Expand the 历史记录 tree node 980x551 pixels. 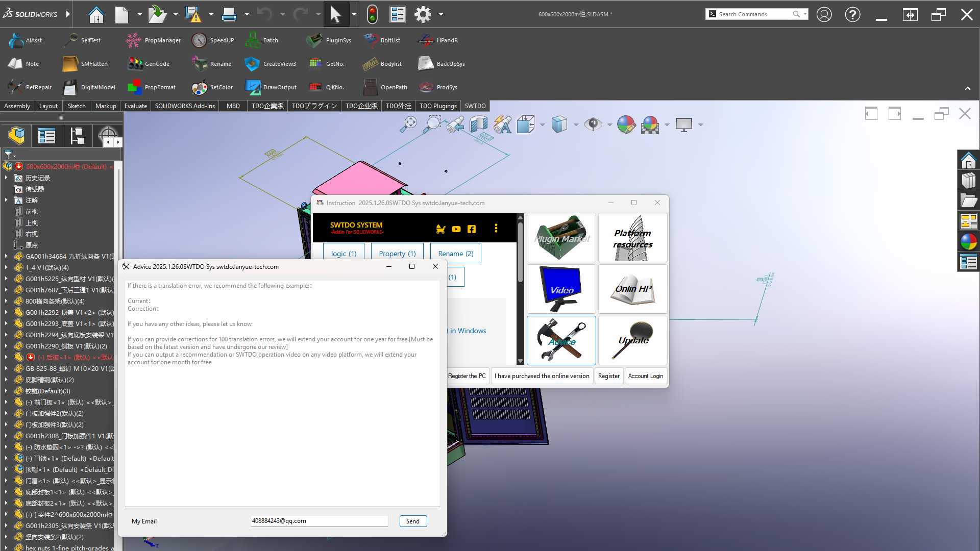(6, 178)
